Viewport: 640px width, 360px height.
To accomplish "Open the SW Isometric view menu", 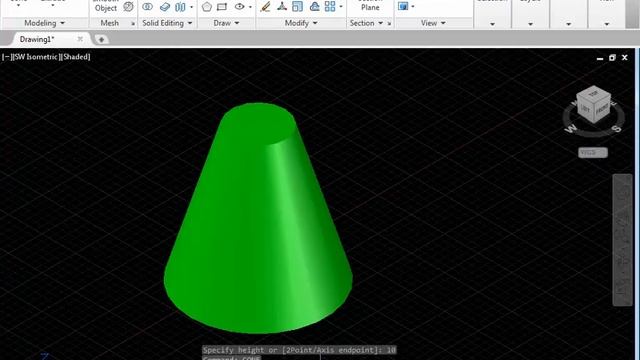I will coord(36,57).
